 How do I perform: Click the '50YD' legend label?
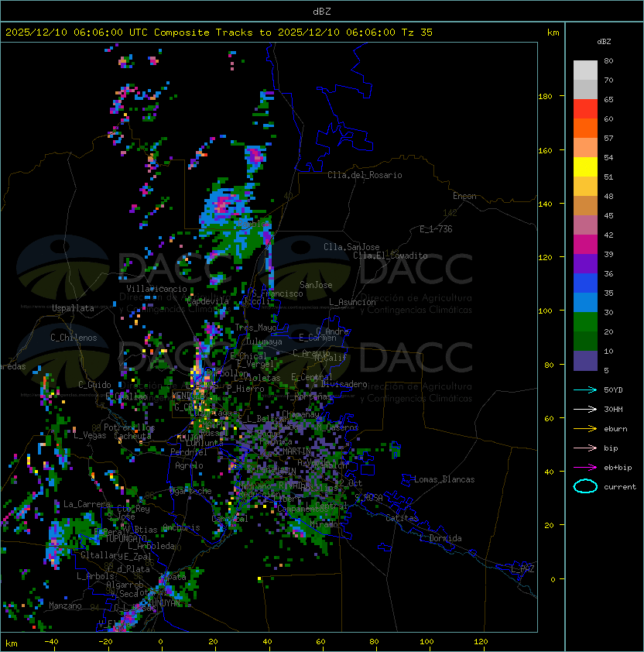[x=613, y=390]
